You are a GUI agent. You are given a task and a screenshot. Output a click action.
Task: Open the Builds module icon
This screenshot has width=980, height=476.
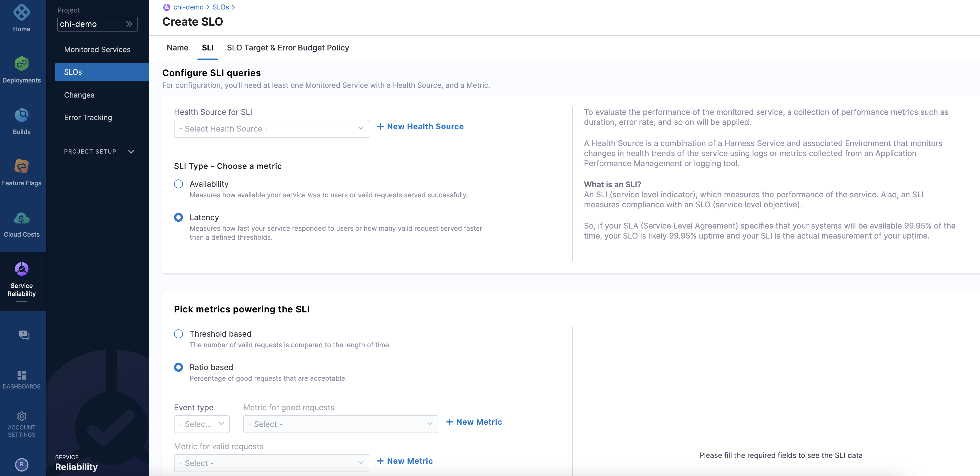click(22, 115)
